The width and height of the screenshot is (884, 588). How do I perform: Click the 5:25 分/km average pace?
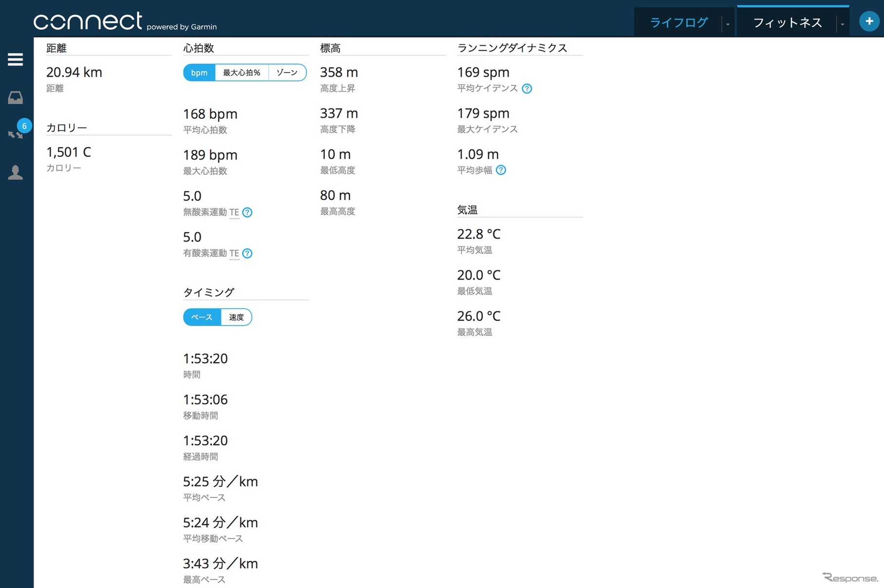tap(220, 481)
